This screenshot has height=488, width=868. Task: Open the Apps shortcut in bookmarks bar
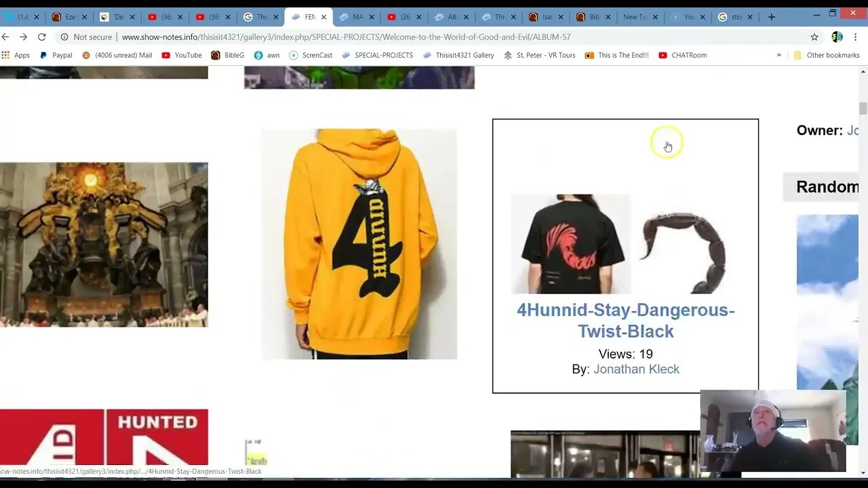[x=16, y=55]
